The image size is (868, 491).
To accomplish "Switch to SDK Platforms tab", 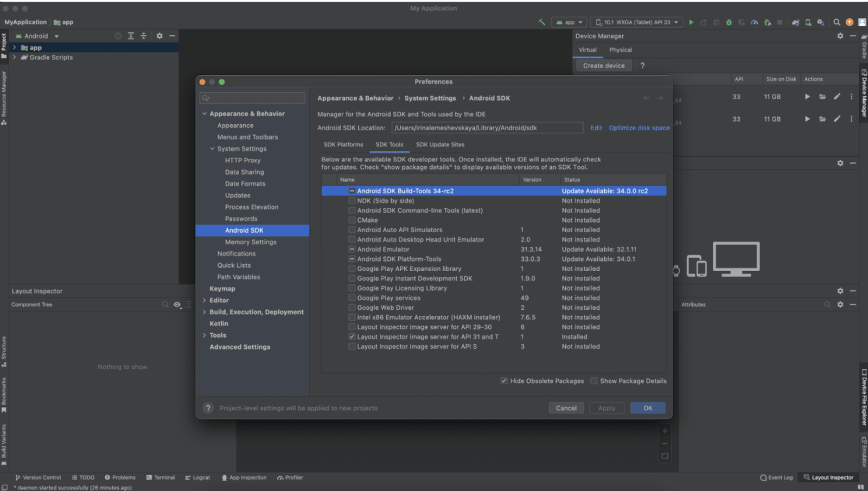I will (343, 145).
